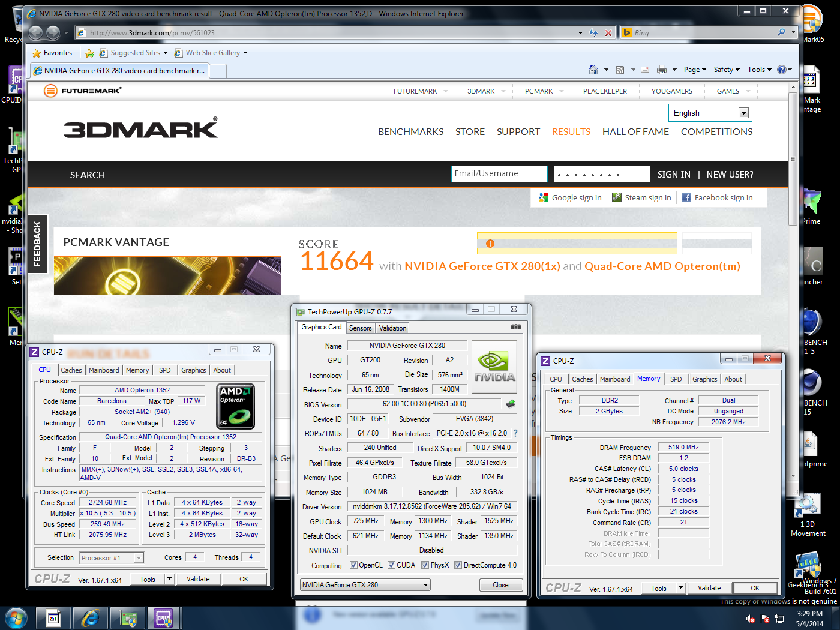
Task: Click the Read mail envelope icon
Action: point(645,70)
